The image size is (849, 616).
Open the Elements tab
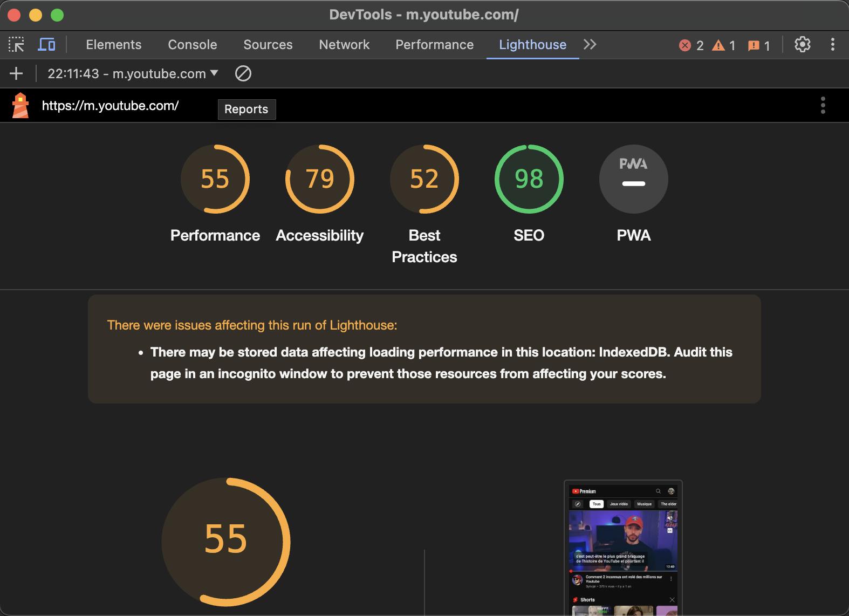click(114, 45)
